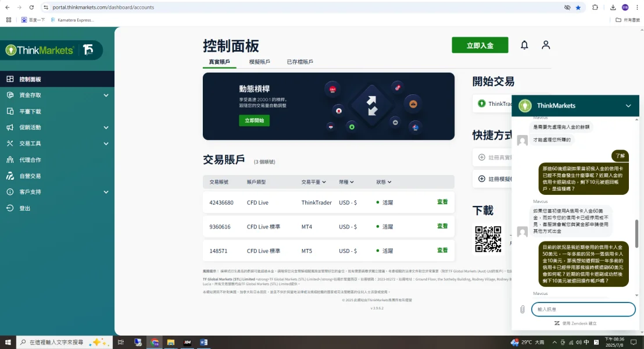Screen dimensions: 644x349
Task: Click the 使用 Zendesk 建立 chat footer
Action: point(575,323)
